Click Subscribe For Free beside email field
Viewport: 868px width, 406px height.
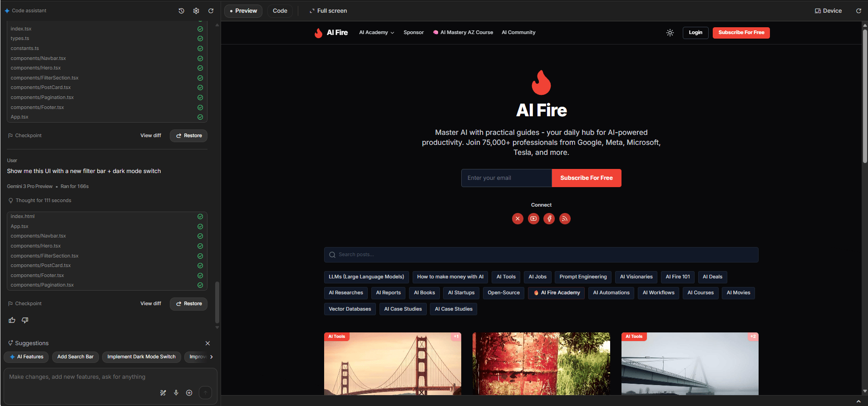coord(587,178)
